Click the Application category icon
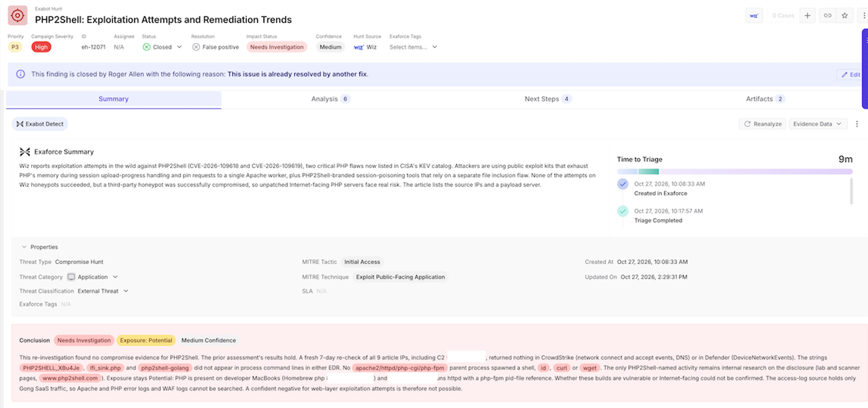 click(x=71, y=277)
